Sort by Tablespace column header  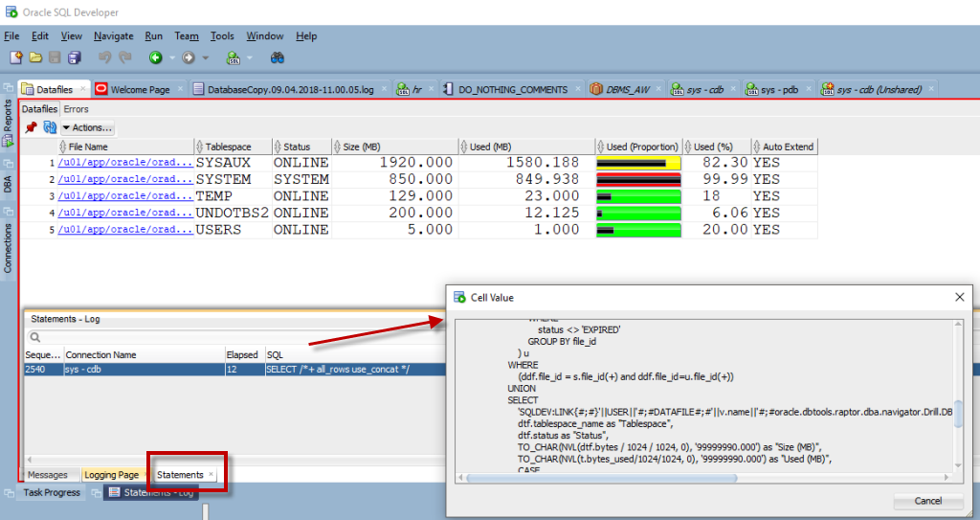(234, 147)
